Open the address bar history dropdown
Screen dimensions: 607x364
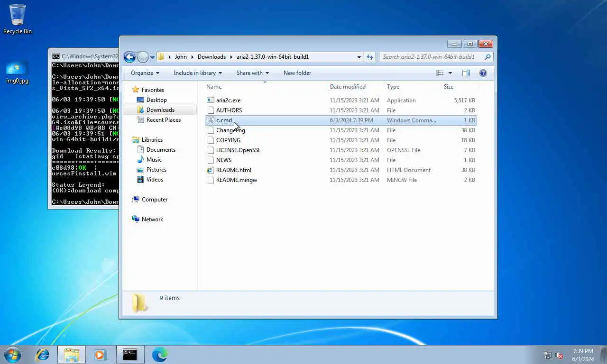359,57
